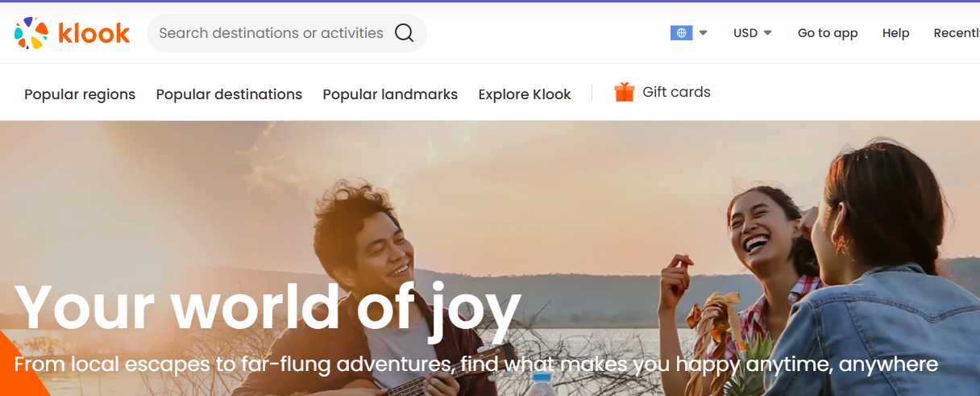Select the USD currency label
The image size is (980, 396).
pos(745,33)
